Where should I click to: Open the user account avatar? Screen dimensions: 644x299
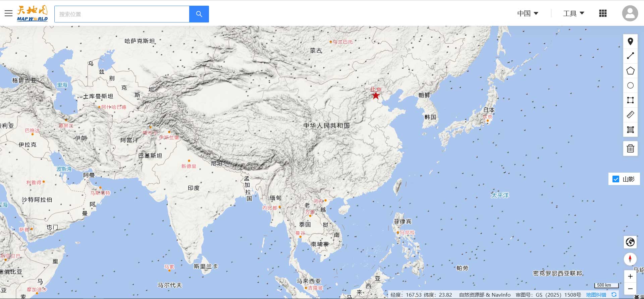(630, 13)
